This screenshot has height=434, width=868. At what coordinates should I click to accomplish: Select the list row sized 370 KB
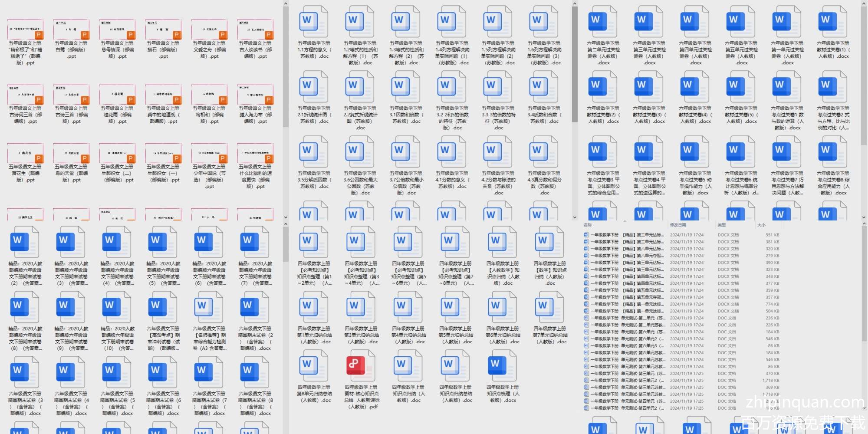[681, 374]
